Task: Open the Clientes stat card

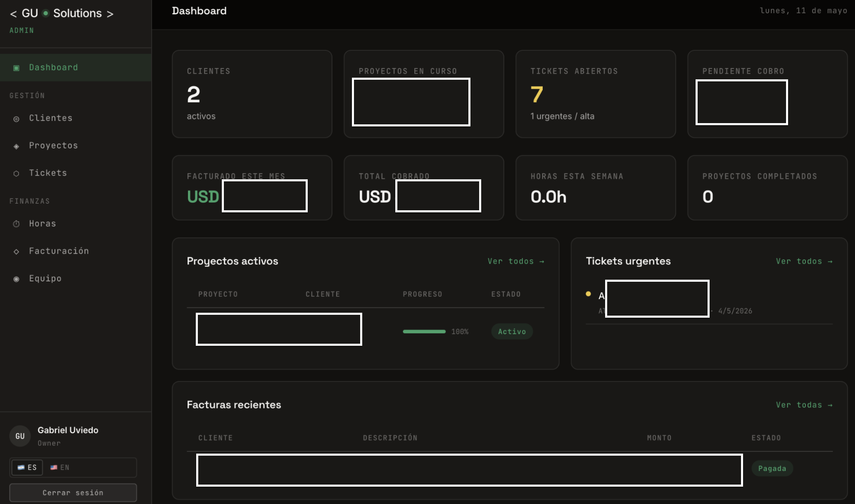Action: pos(252,94)
